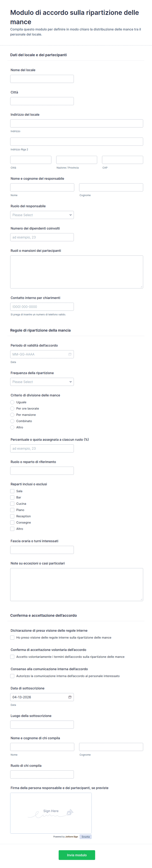
Task: Click the Contatto interno phone field
Action: click(42, 307)
